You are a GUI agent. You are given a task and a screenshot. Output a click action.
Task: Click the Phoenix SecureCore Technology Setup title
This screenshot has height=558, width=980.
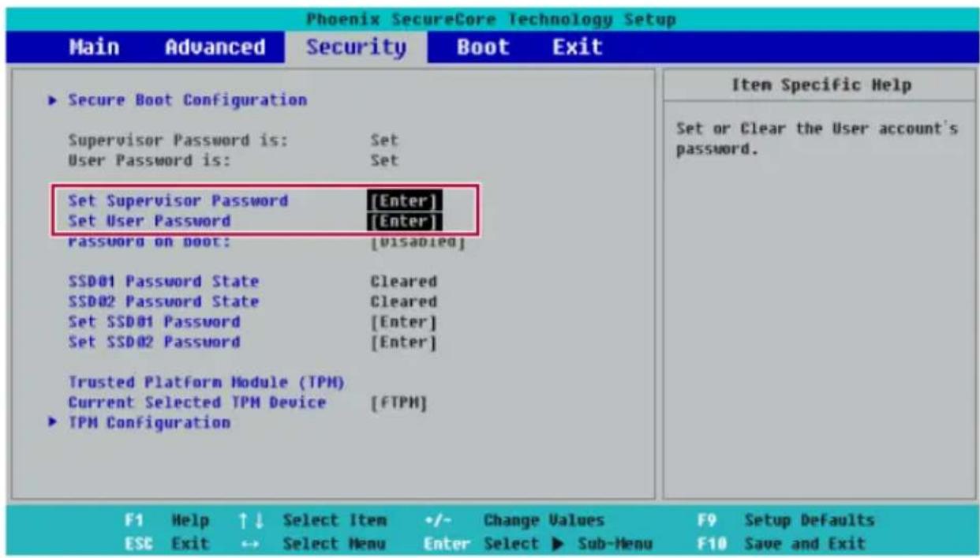(490, 19)
